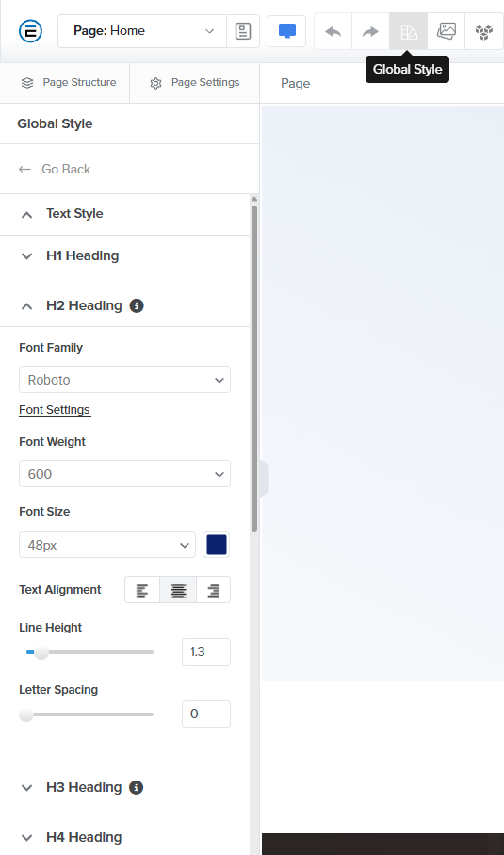Undo the last action

[333, 32]
